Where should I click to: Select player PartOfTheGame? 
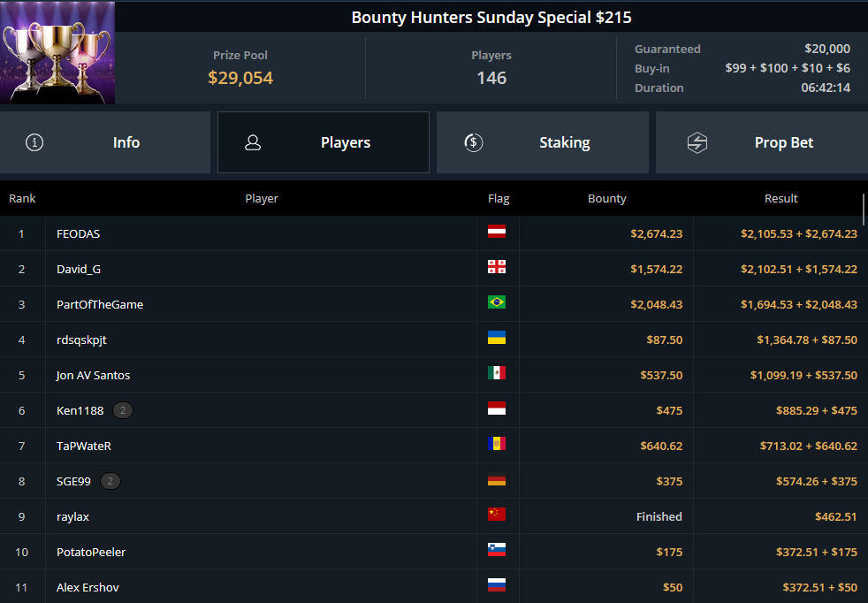[100, 304]
